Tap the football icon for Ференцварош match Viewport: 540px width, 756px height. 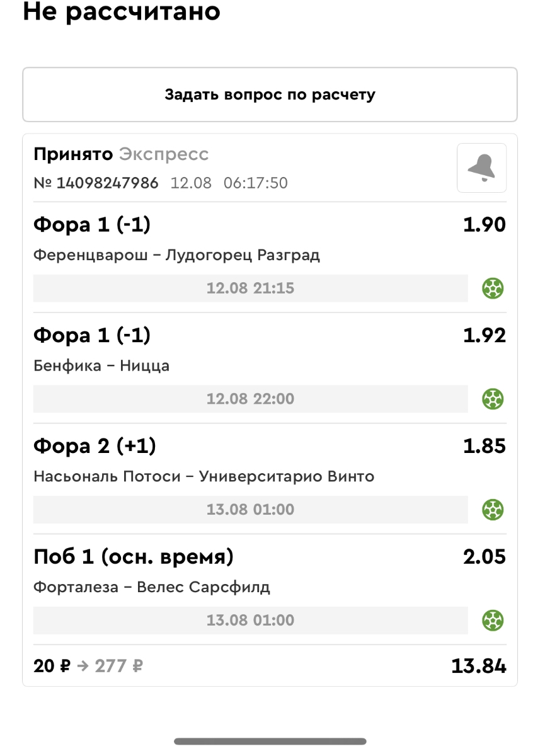(x=493, y=289)
